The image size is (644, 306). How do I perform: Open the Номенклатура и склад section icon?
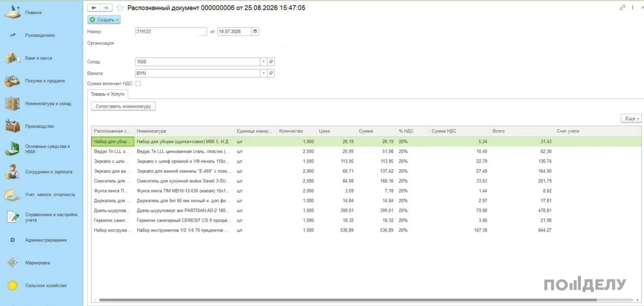click(13, 104)
